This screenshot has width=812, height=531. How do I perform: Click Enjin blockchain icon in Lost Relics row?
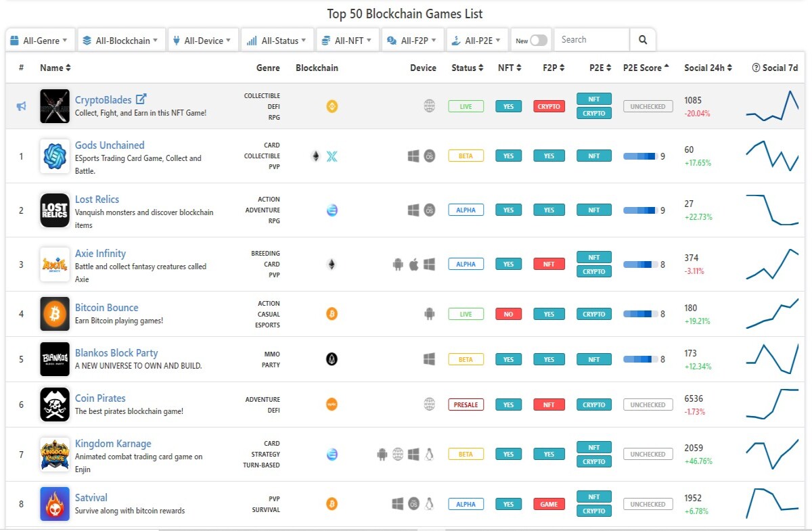click(332, 210)
